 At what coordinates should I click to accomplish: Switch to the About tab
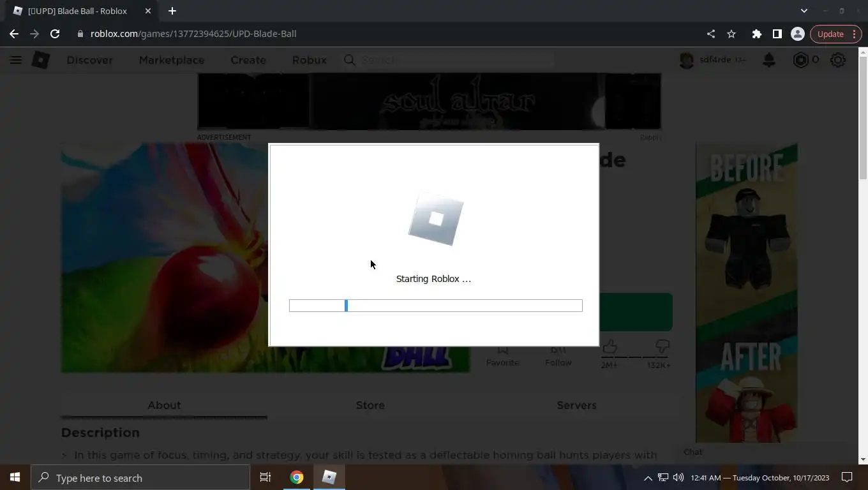164,405
